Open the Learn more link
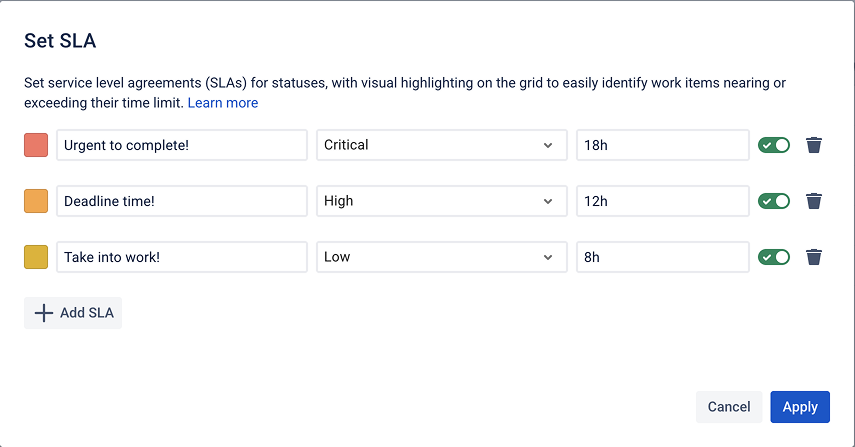 tap(223, 103)
